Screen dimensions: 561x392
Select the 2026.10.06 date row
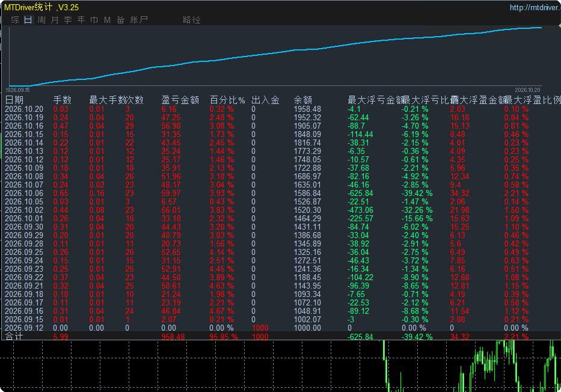[x=24, y=193]
